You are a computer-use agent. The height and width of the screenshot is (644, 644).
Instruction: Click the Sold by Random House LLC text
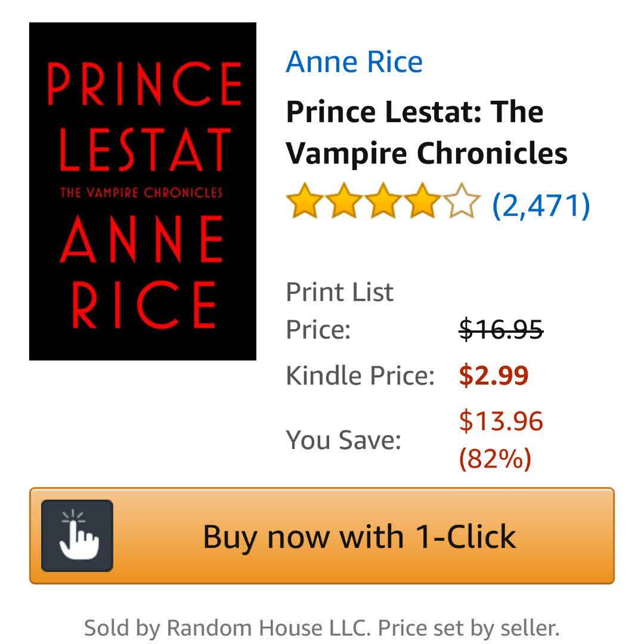click(x=228, y=627)
